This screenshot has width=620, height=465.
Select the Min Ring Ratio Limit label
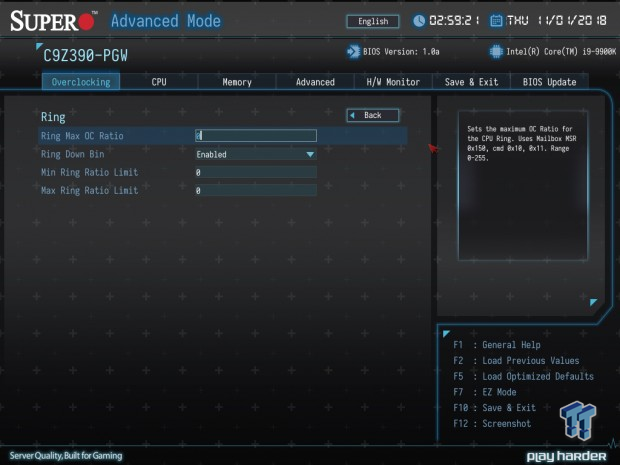click(90, 172)
